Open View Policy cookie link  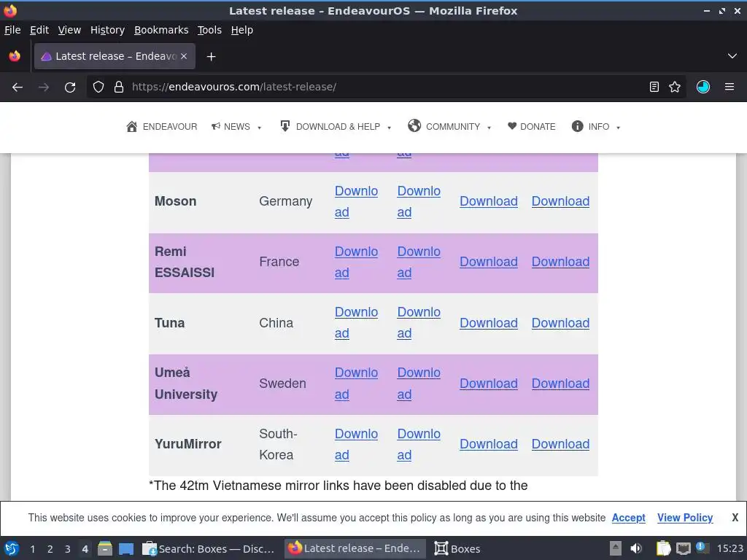click(684, 518)
